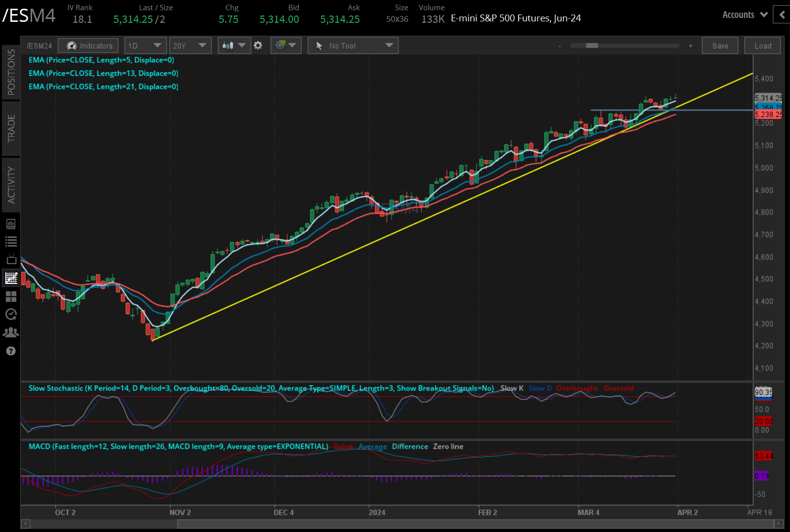Click the Indicators button
The height and width of the screenshot is (532, 790).
click(88, 46)
